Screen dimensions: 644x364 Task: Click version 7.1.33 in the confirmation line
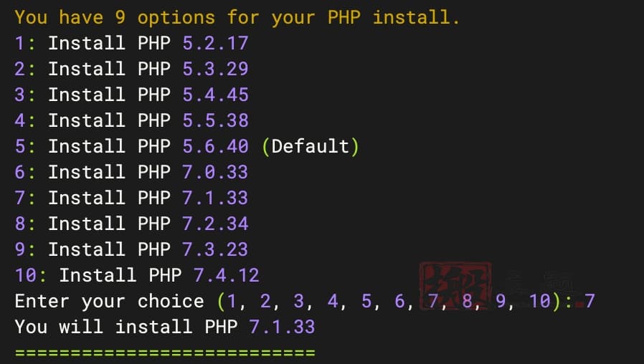pos(282,327)
